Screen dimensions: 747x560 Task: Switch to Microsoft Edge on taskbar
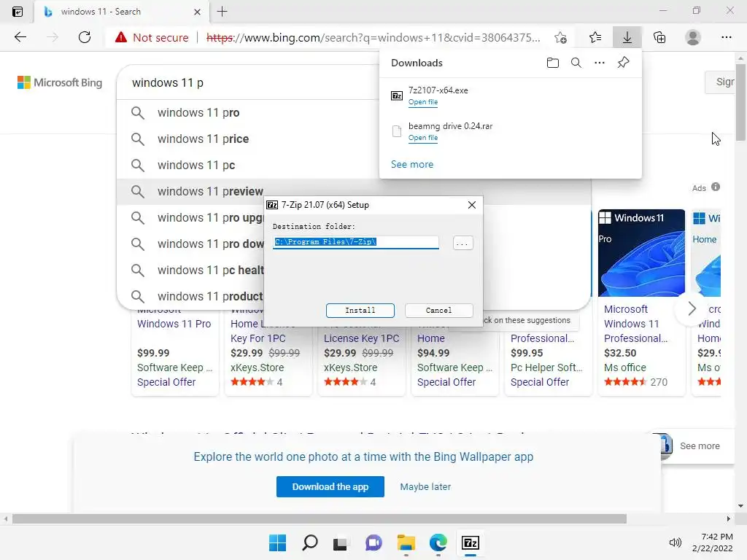[438, 542]
